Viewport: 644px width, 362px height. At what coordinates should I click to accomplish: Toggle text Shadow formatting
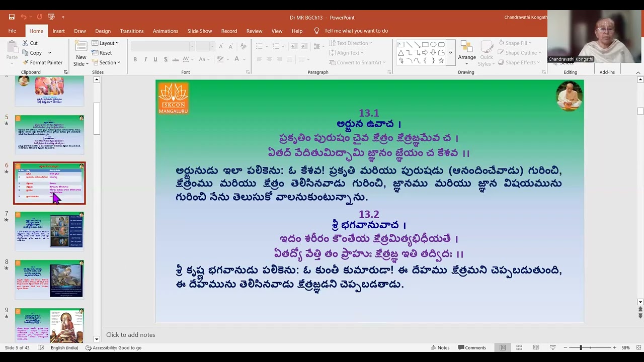pos(165,59)
